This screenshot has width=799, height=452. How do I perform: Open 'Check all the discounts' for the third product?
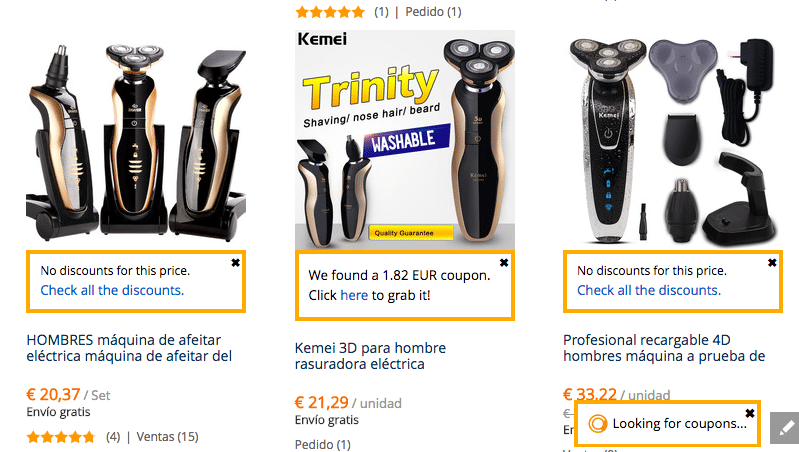pyautogui.click(x=648, y=290)
